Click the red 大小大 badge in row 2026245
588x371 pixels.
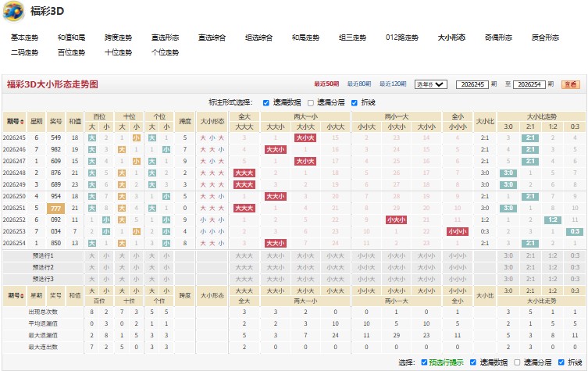[305, 138]
